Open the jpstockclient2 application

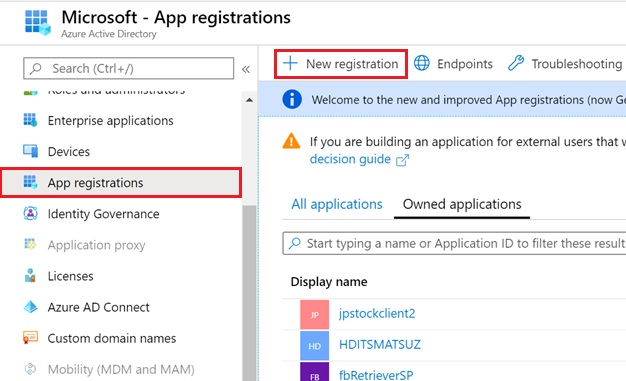point(377,314)
